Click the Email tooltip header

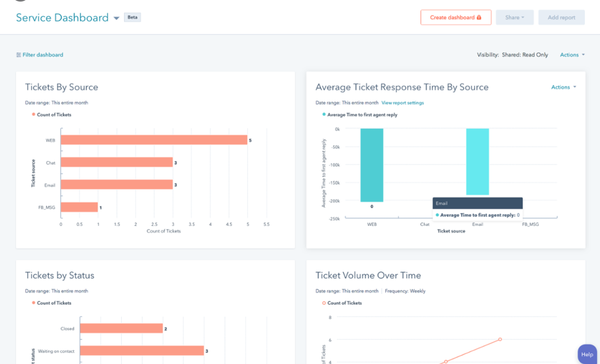point(478,203)
